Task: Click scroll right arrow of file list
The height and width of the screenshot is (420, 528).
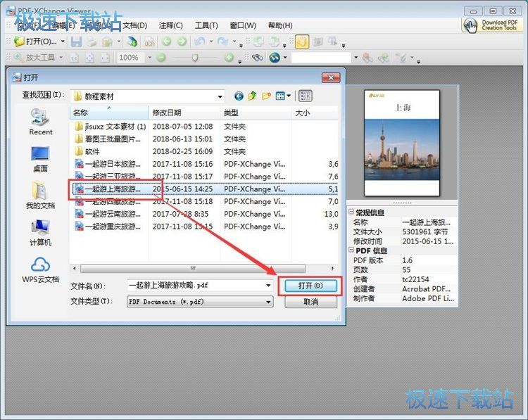Action: pos(333,268)
